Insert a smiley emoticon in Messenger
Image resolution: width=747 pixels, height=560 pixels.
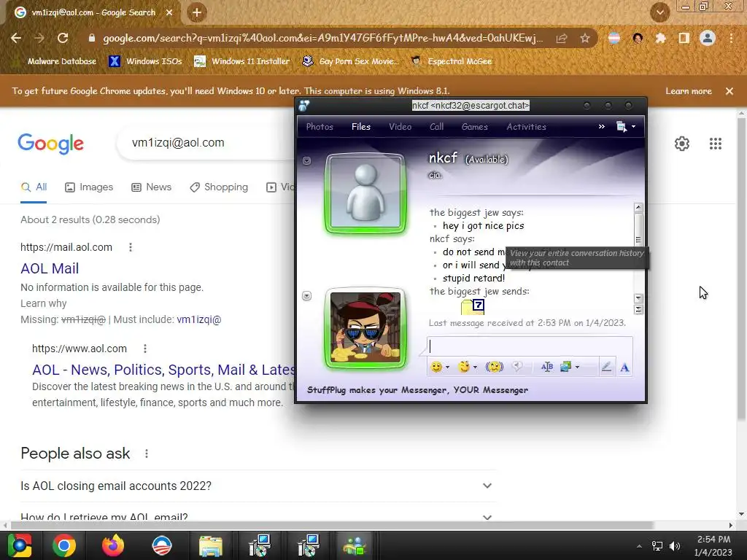coord(436,367)
